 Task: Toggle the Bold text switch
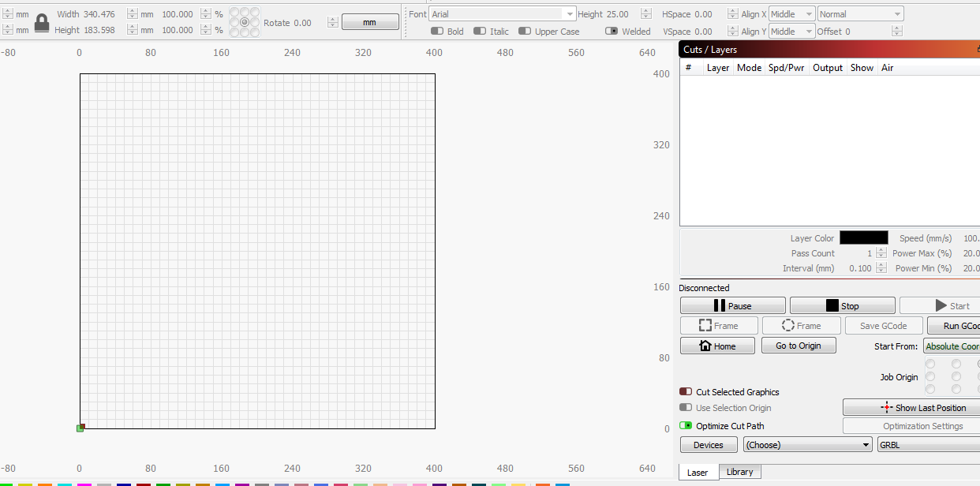[x=437, y=32]
